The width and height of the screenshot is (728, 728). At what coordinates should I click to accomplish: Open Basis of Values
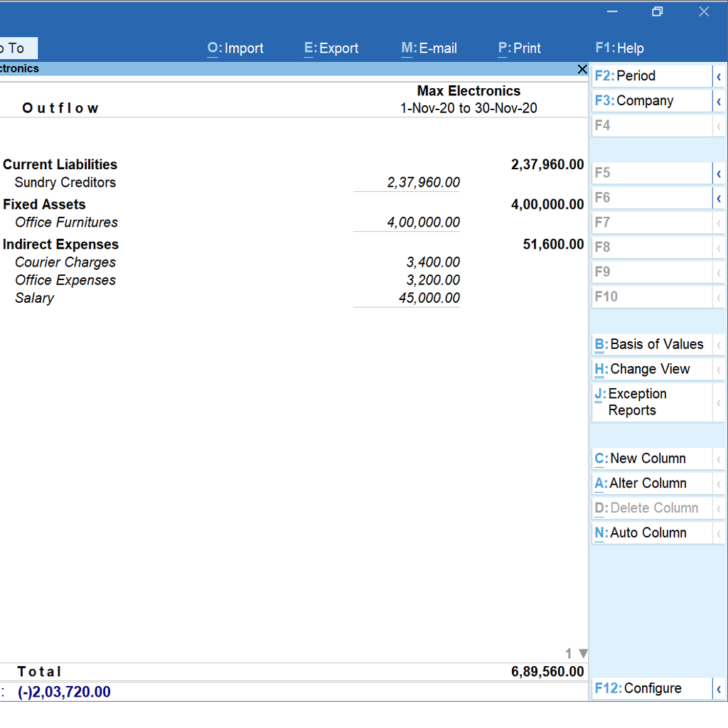pos(647,344)
